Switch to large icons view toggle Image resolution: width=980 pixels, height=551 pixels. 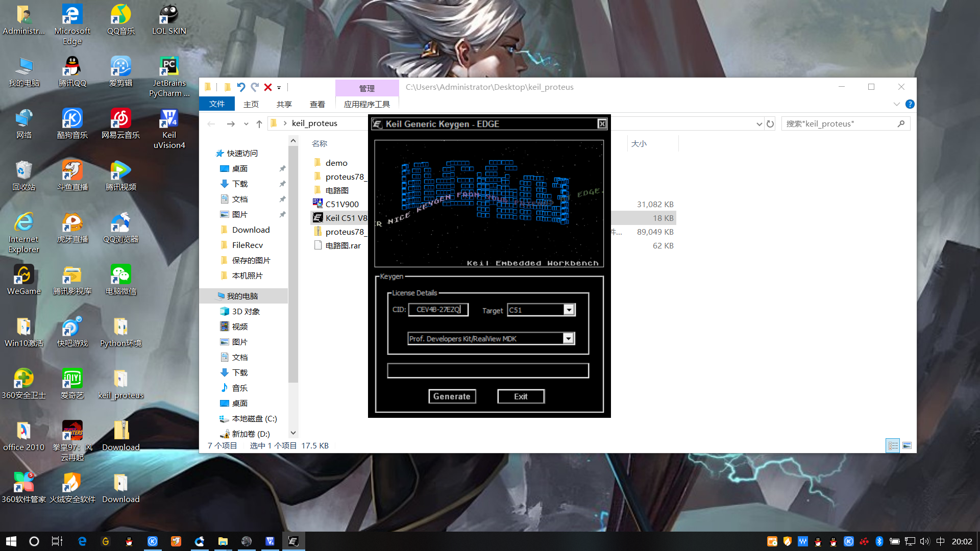[x=907, y=445]
